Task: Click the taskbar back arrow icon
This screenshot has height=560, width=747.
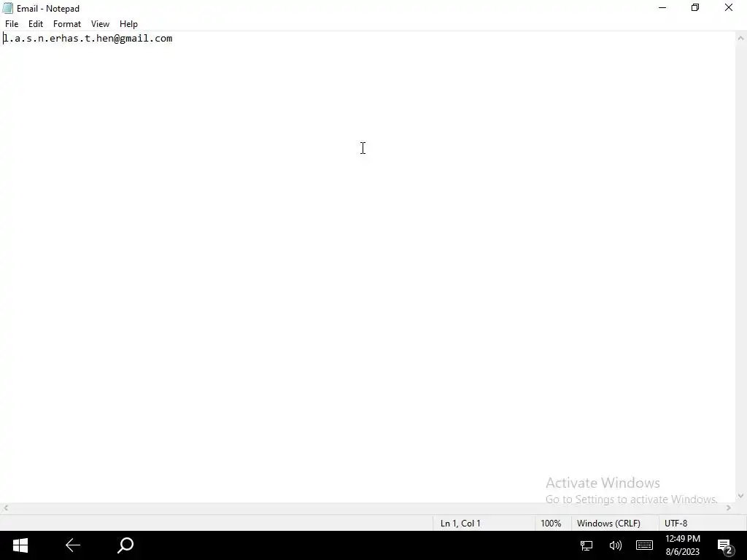Action: [x=73, y=545]
